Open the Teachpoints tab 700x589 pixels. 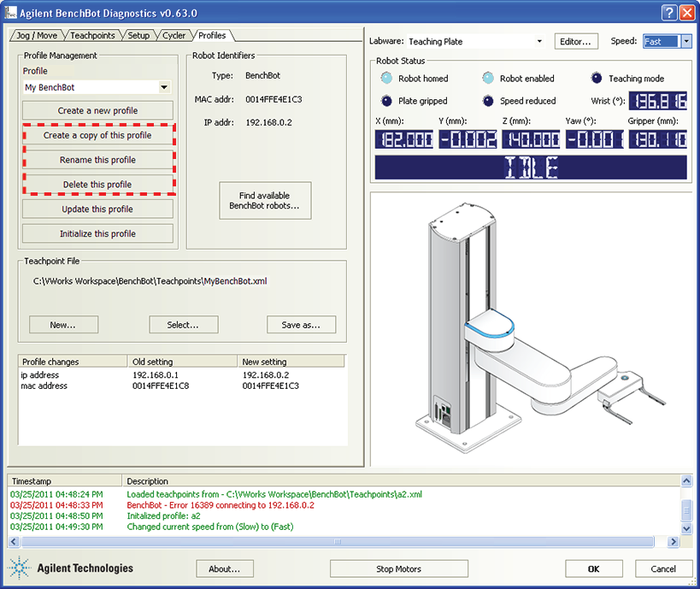(x=92, y=36)
